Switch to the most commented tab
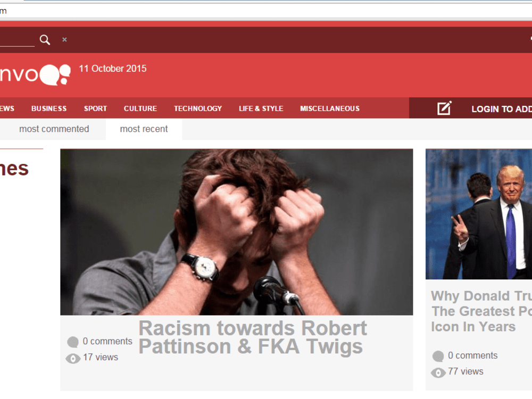The image size is (532, 399). [54, 129]
